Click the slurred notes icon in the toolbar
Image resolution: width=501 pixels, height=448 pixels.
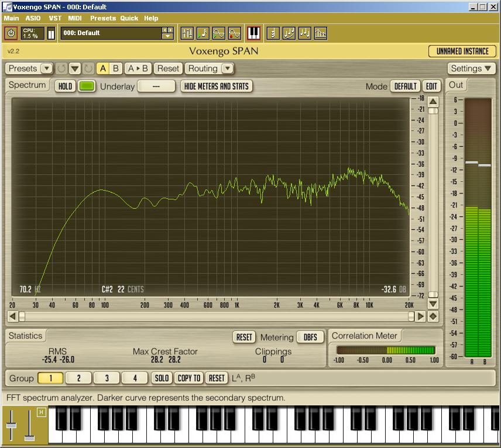tap(289, 33)
